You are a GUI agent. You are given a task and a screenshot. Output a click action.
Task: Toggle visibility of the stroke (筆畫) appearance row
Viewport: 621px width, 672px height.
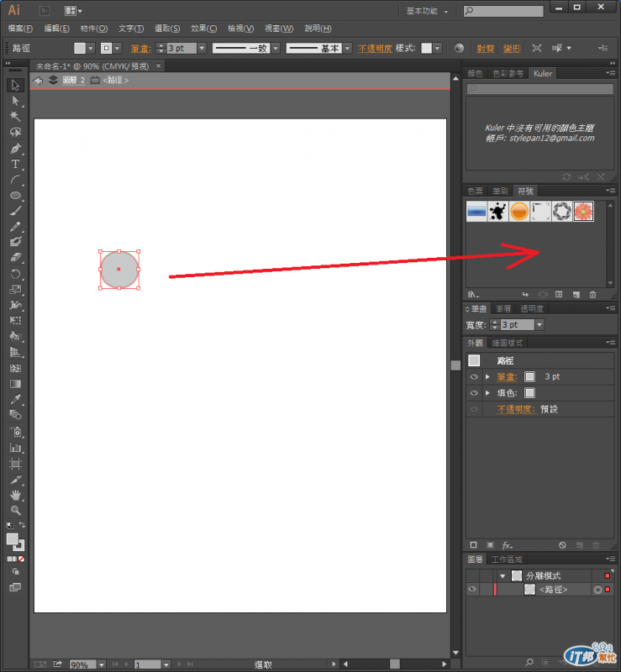pyautogui.click(x=474, y=376)
